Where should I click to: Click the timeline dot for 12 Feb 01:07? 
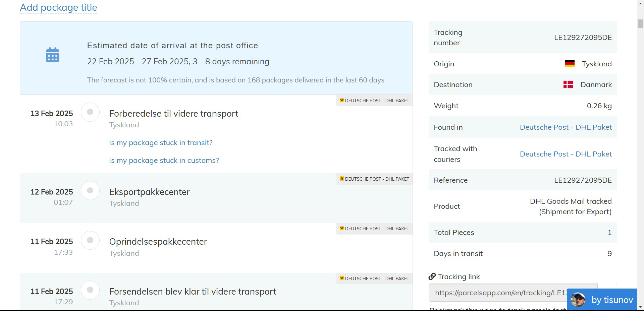click(x=90, y=190)
